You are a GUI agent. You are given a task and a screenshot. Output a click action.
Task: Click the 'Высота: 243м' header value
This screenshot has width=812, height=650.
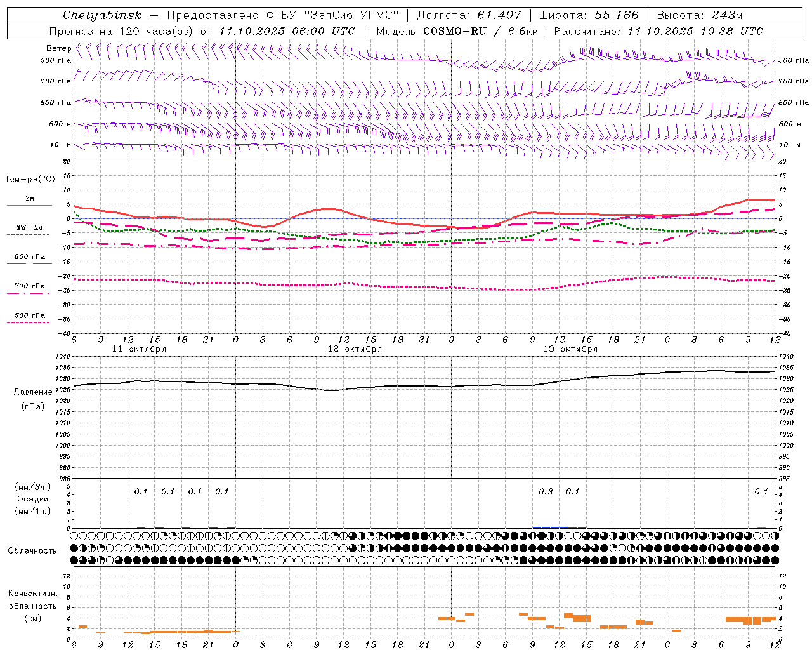pyautogui.click(x=699, y=15)
